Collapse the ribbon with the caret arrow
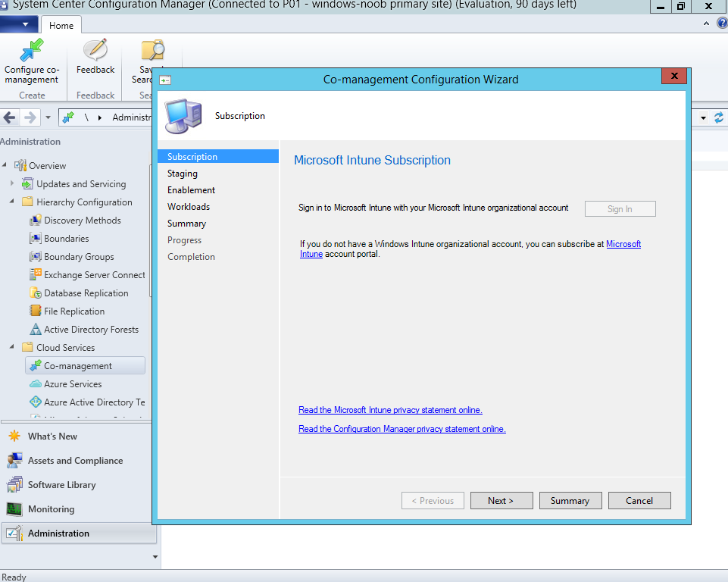This screenshot has height=582, width=728. (706, 23)
